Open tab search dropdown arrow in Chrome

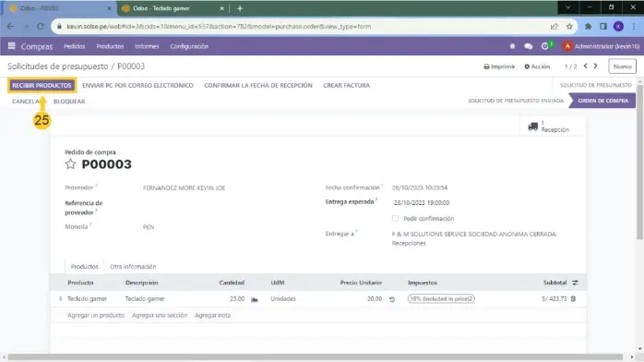[x=568, y=7]
